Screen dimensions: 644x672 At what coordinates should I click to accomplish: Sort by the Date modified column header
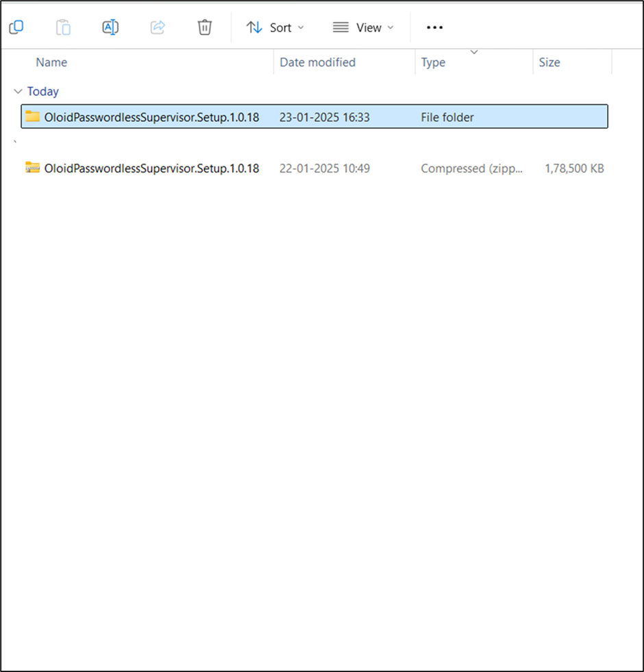coord(318,62)
